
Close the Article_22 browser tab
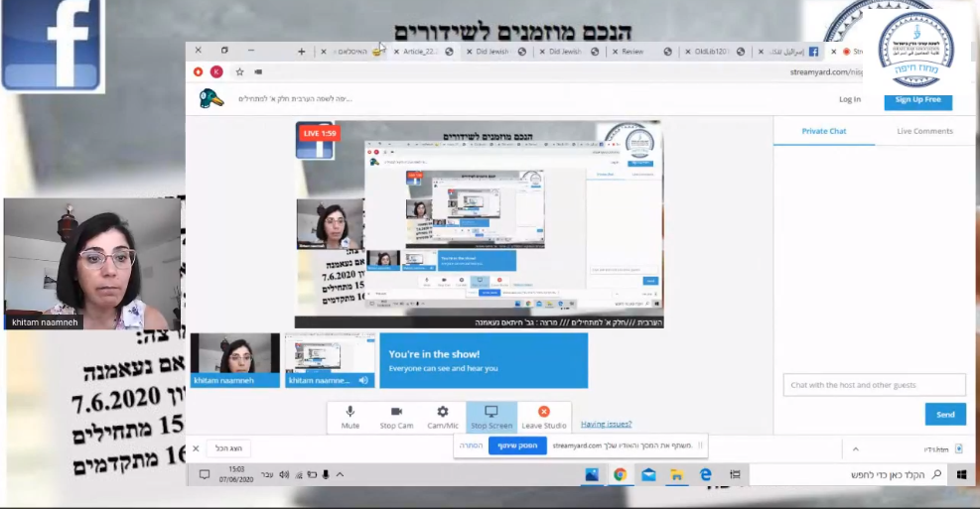tap(396, 52)
